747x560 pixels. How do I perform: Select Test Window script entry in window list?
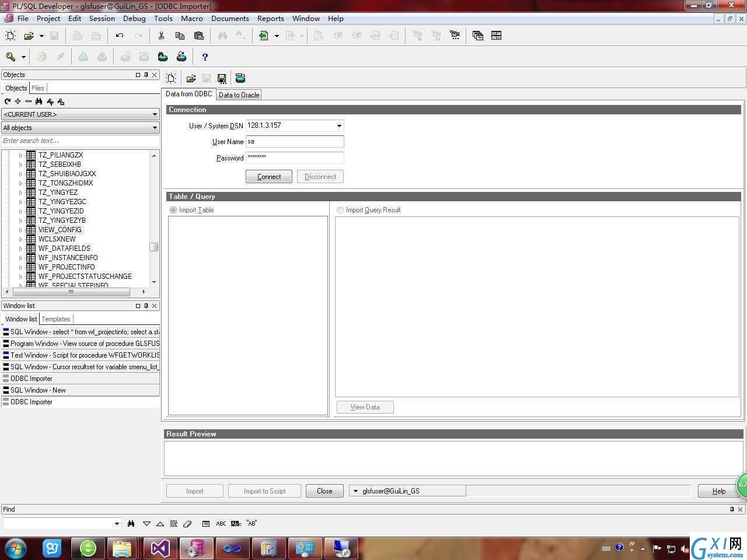pos(81,355)
